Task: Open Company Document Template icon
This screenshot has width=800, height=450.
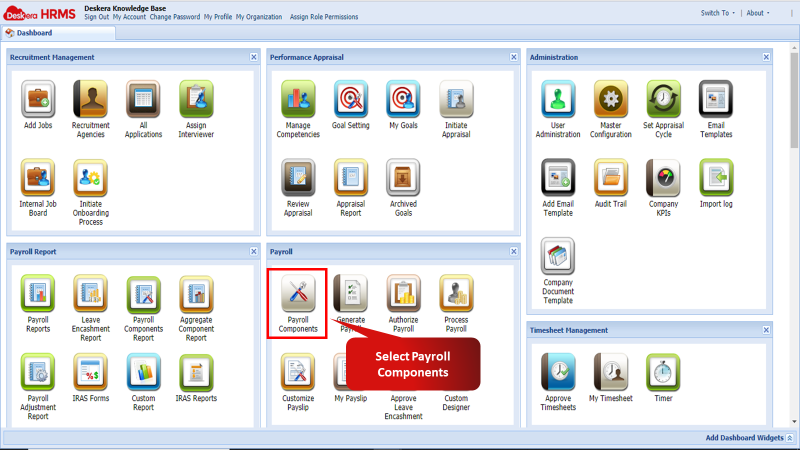Action: coord(558,256)
